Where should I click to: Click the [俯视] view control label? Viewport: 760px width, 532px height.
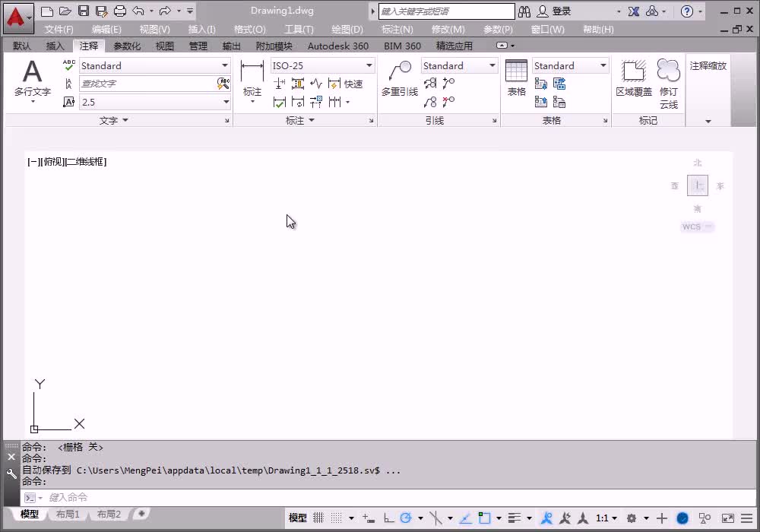point(52,162)
